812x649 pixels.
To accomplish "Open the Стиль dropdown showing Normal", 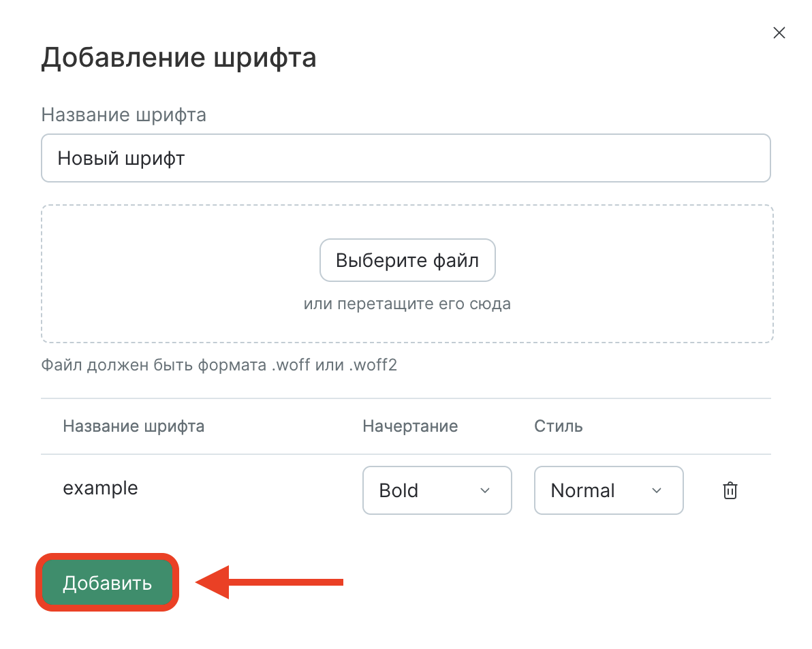I will tap(608, 490).
